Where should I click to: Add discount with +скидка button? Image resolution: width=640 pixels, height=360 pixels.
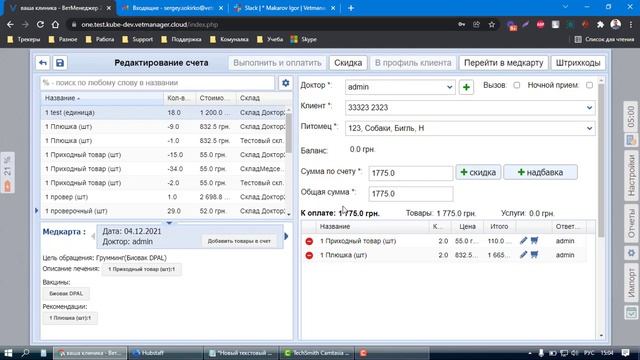pos(478,172)
